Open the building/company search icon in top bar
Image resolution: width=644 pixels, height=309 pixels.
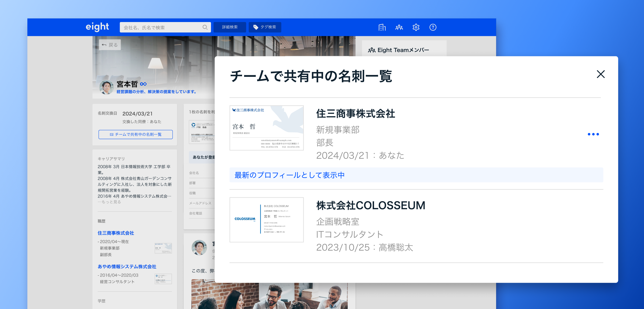tap(382, 27)
